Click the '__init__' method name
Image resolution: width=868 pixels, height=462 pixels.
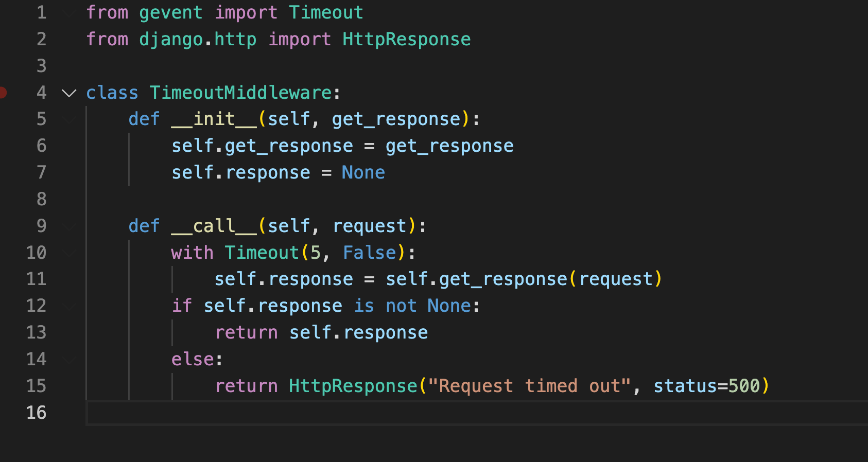pos(214,119)
